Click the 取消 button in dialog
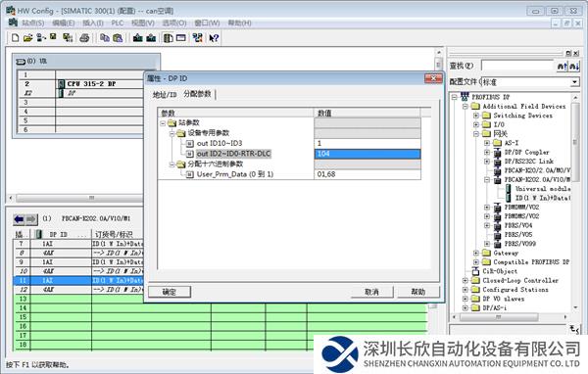588x374 pixels. [x=372, y=292]
